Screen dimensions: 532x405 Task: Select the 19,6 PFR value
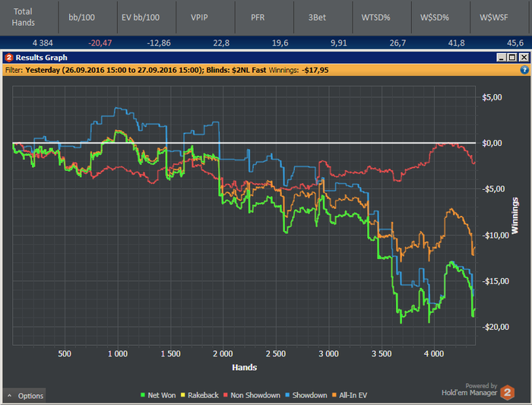[280, 43]
